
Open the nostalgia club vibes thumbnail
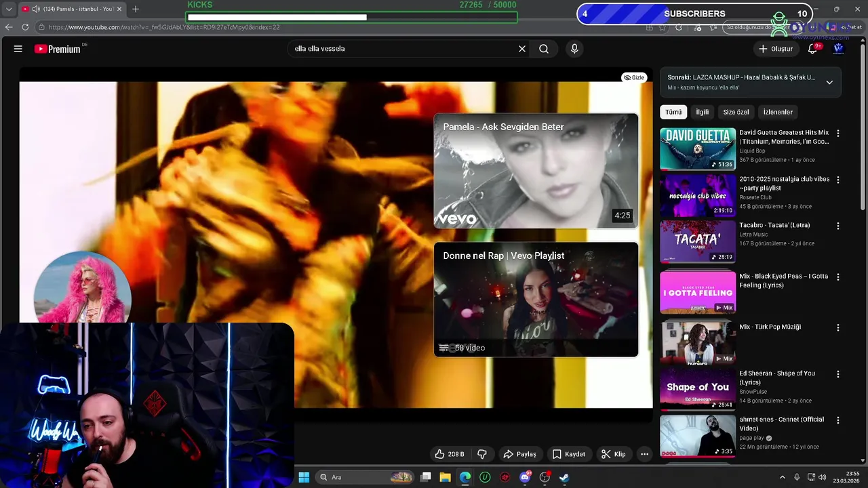[x=698, y=195]
